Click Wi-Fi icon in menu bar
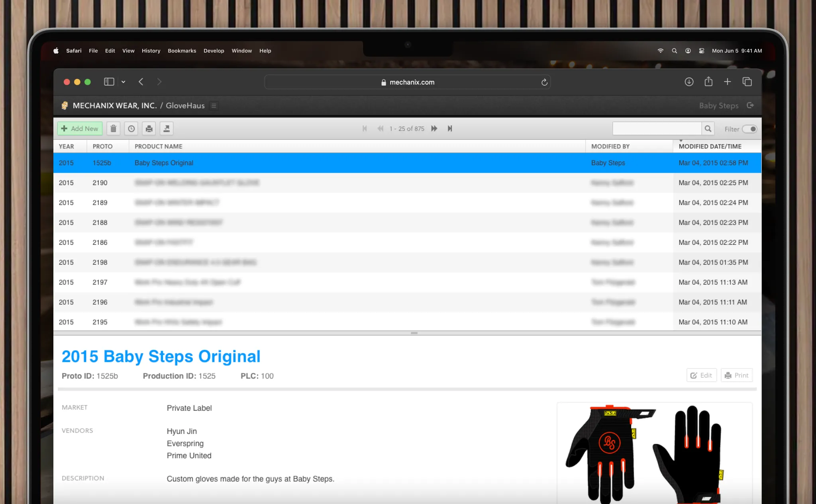The image size is (816, 504). pyautogui.click(x=661, y=51)
